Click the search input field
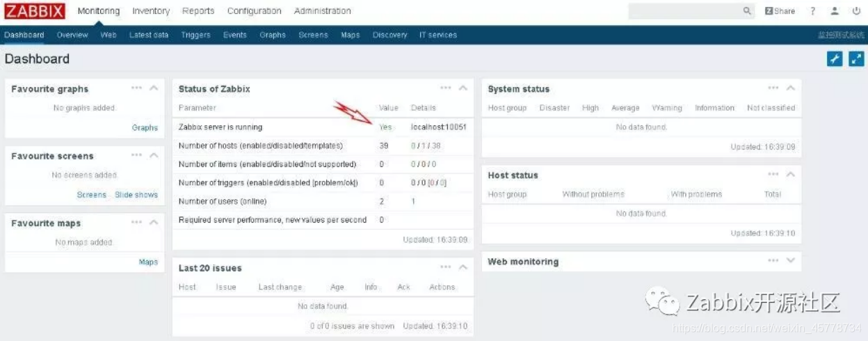This screenshot has height=341, width=868. click(684, 11)
